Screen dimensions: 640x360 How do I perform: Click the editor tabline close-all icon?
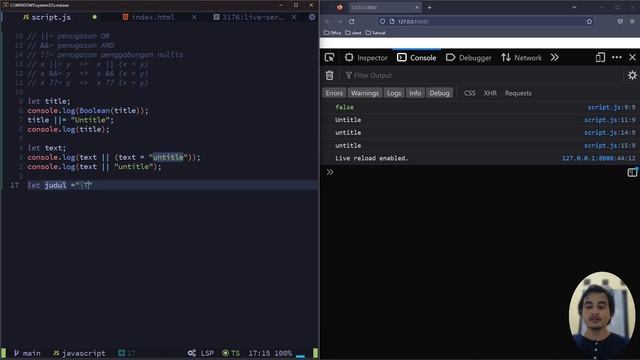coord(312,17)
